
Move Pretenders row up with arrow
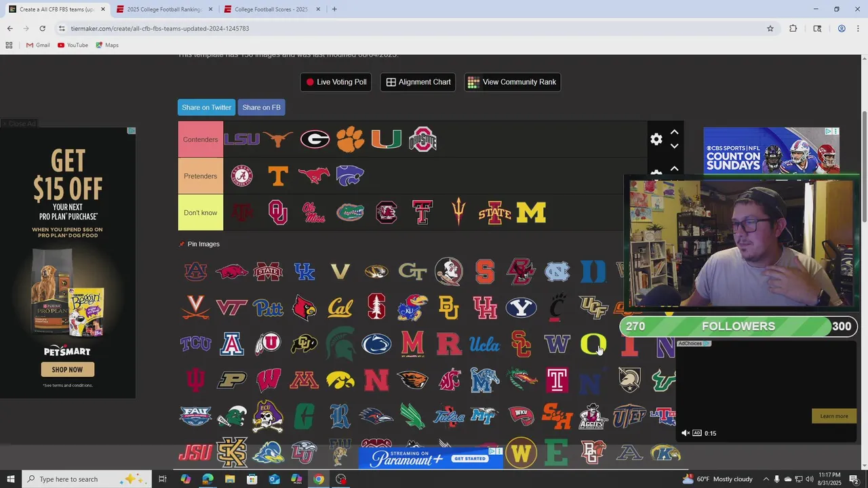pos(674,168)
